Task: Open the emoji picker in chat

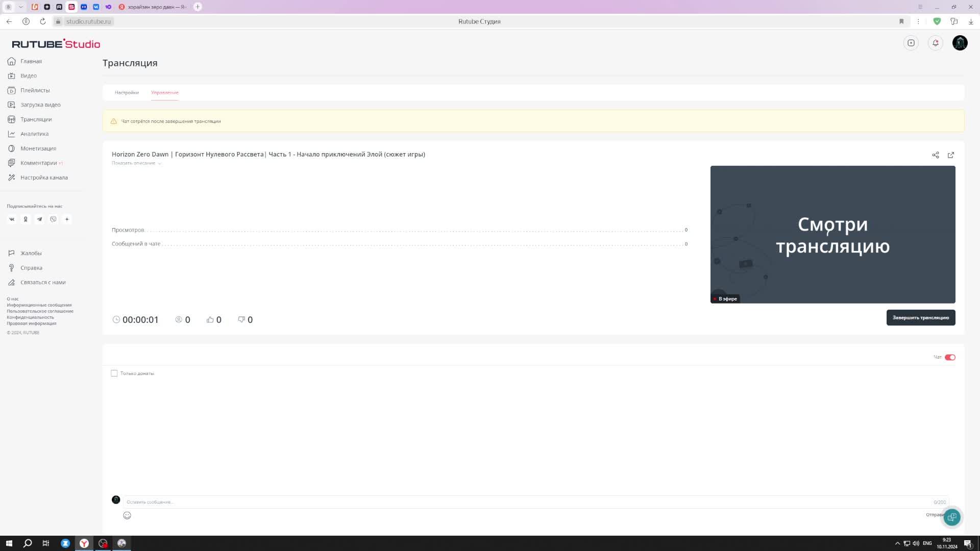Action: coord(127,515)
